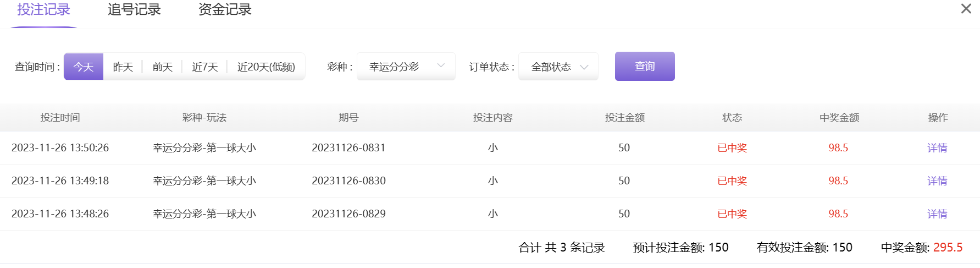Screen dimensions: 980x268
Task: Open the 资金记录 tab
Action: [225, 10]
